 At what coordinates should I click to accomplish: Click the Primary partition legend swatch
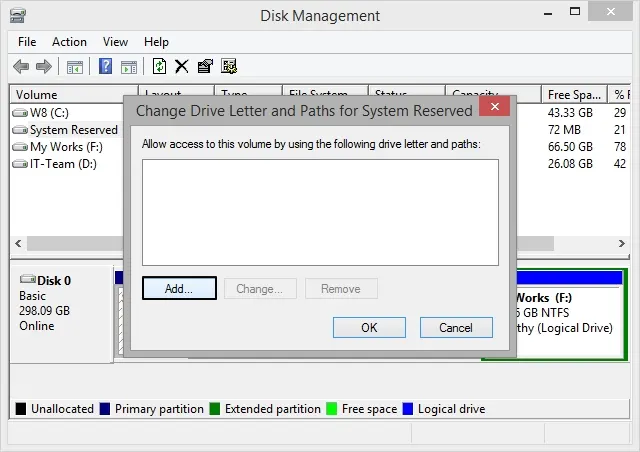[x=105, y=409]
